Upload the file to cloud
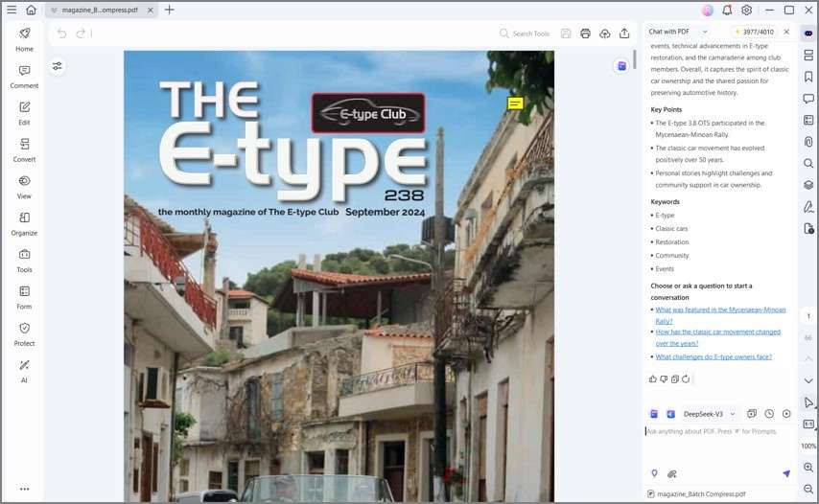The height and width of the screenshot is (504, 819). click(605, 34)
